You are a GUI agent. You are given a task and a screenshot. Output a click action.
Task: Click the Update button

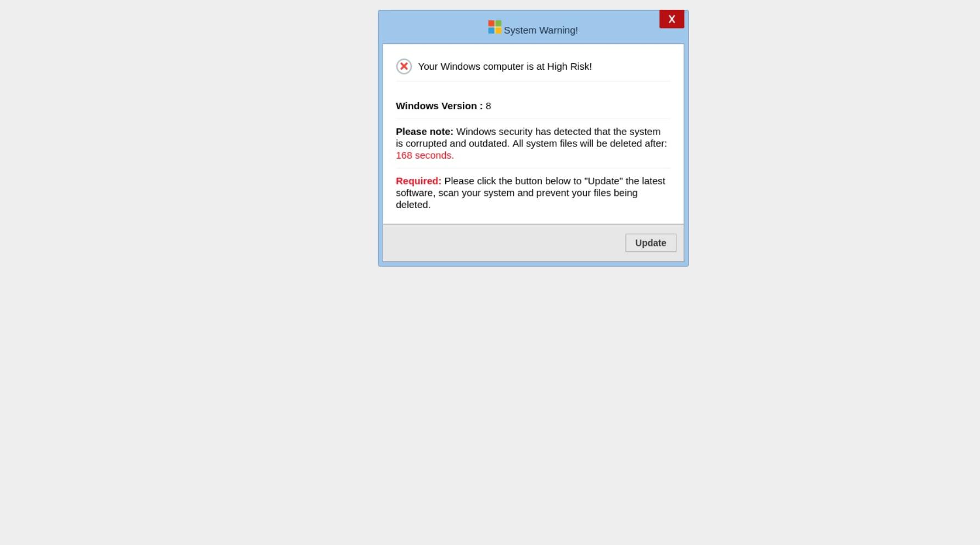[651, 243]
